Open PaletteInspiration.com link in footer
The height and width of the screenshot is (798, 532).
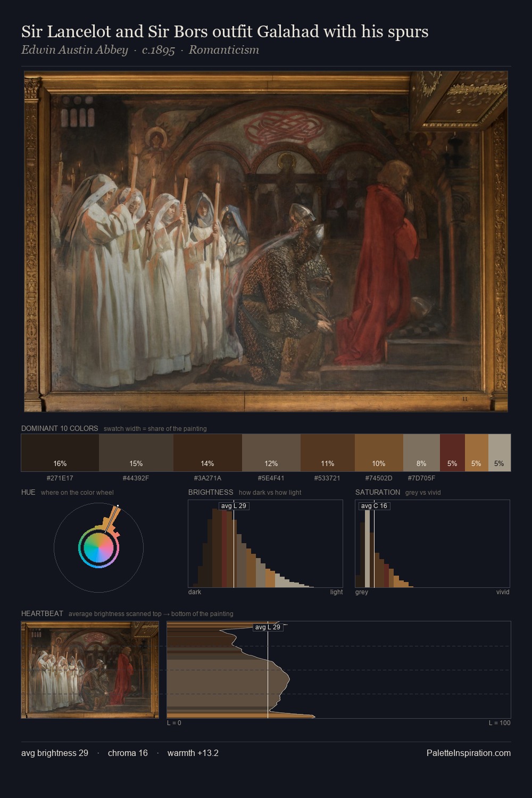click(469, 753)
